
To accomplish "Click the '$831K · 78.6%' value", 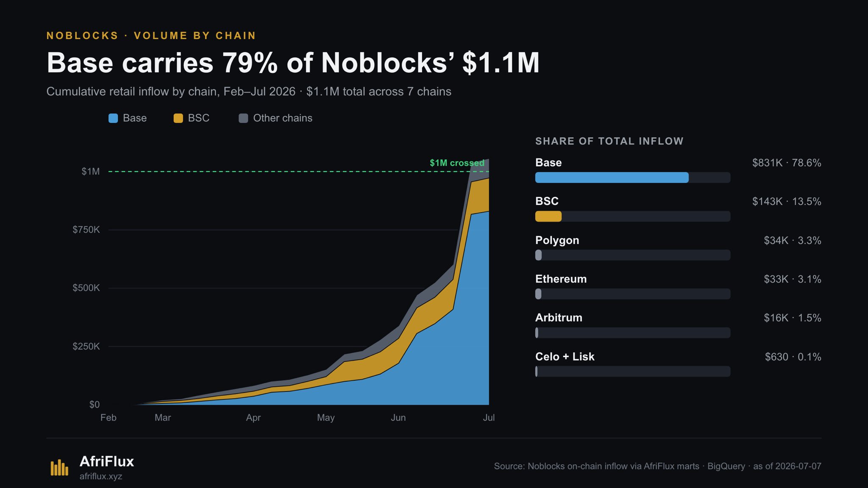I will tap(787, 163).
